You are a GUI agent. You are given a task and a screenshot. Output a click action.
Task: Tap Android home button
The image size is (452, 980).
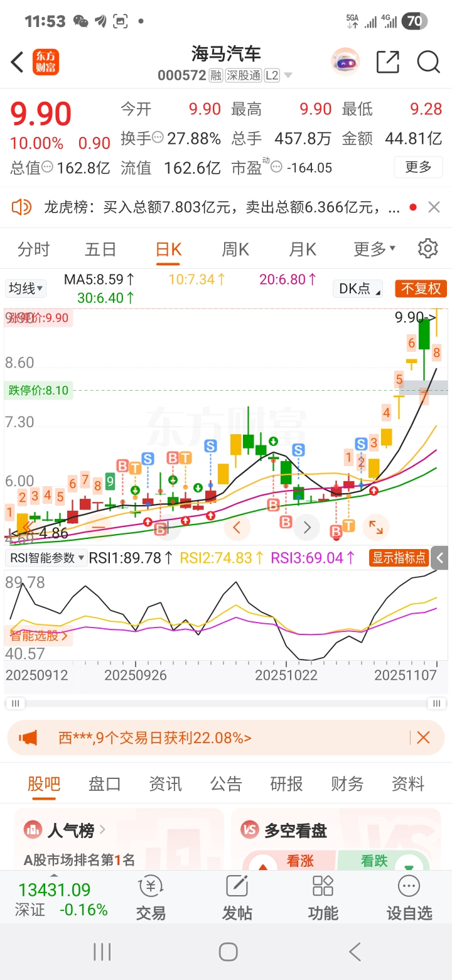(228, 952)
